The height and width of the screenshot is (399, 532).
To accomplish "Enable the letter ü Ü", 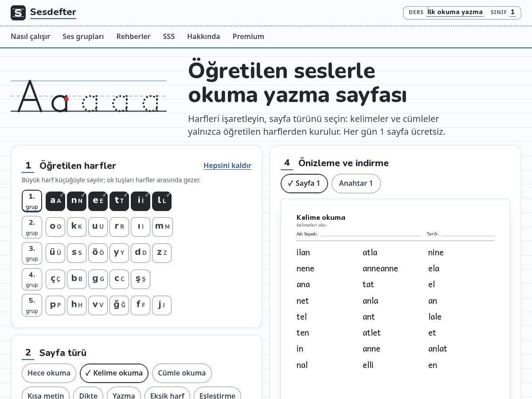I will [x=55, y=253].
